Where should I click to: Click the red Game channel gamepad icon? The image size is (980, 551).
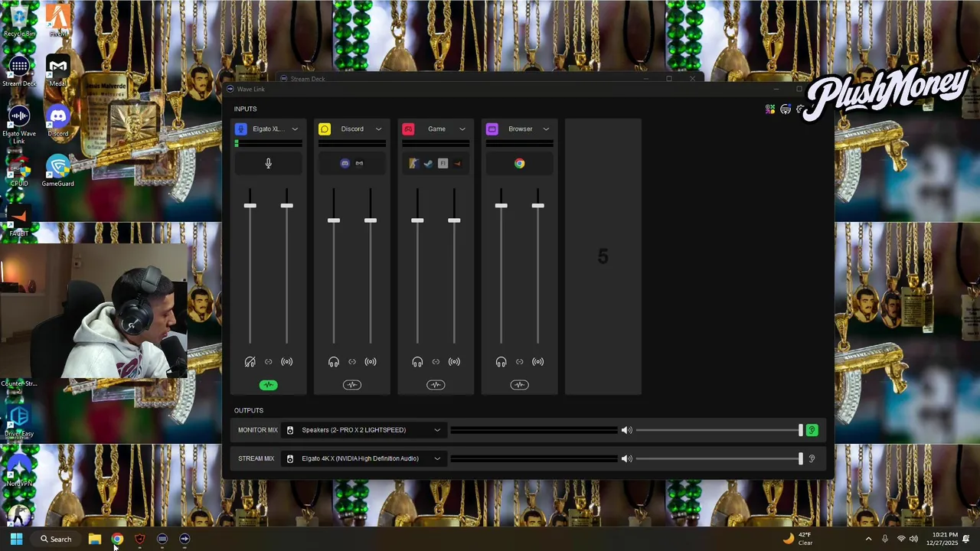point(408,129)
